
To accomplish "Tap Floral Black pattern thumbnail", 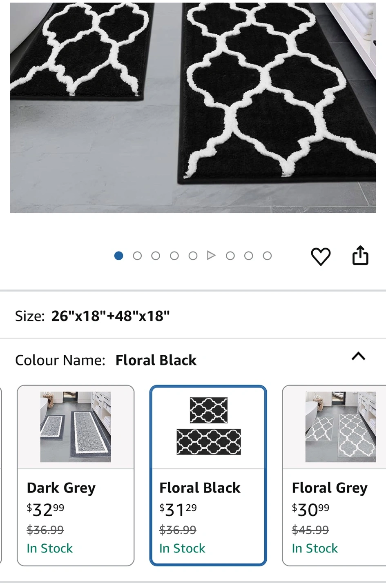I will pos(209,426).
